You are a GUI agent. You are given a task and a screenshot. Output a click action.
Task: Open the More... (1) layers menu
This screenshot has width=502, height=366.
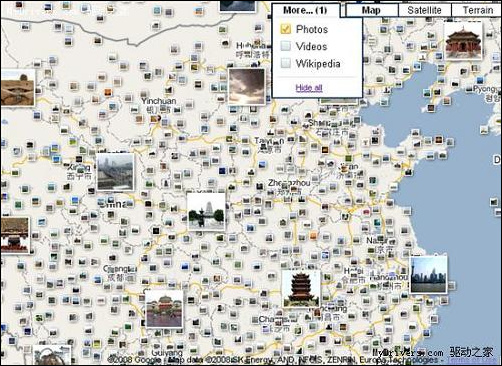point(305,10)
